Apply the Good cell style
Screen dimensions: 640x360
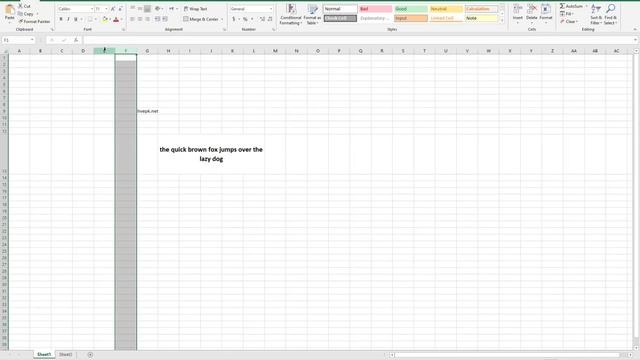pos(411,9)
